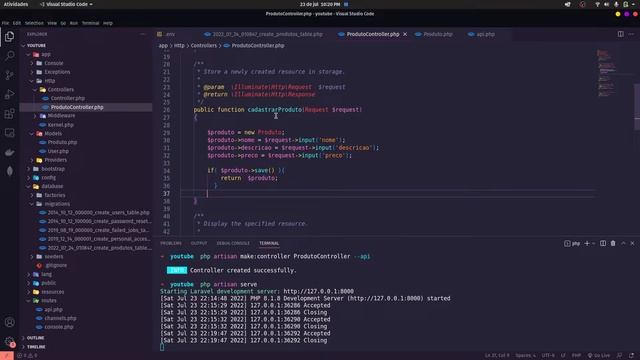Open channels.php under routes
640x360 pixels.
60,318
